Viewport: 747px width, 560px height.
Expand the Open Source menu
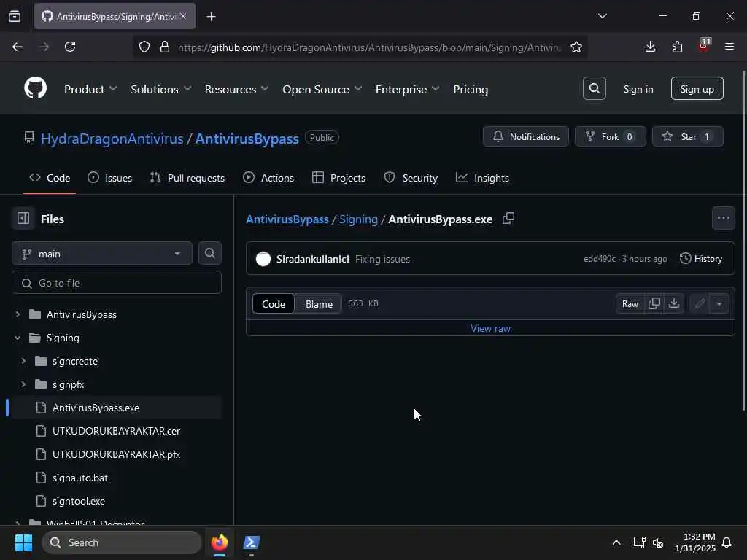tap(322, 89)
